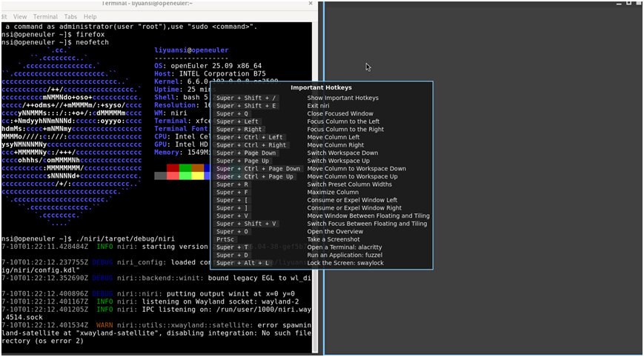Click the 'WM: niri' line

coord(170,113)
